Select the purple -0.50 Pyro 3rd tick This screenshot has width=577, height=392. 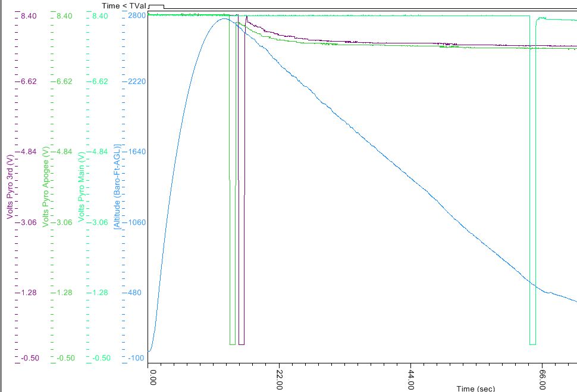30,358
